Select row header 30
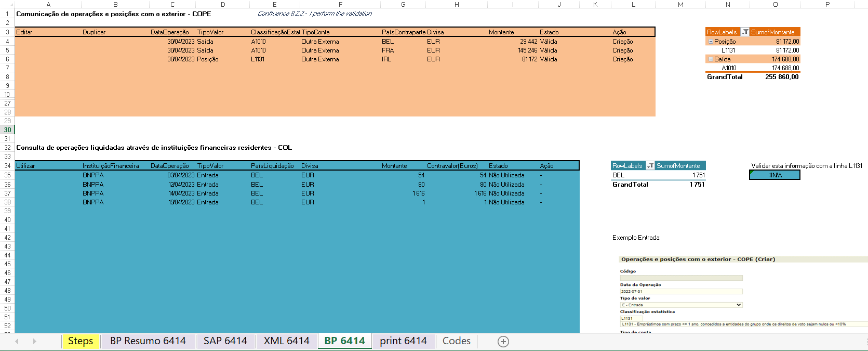The height and width of the screenshot is (351, 868). (x=7, y=130)
